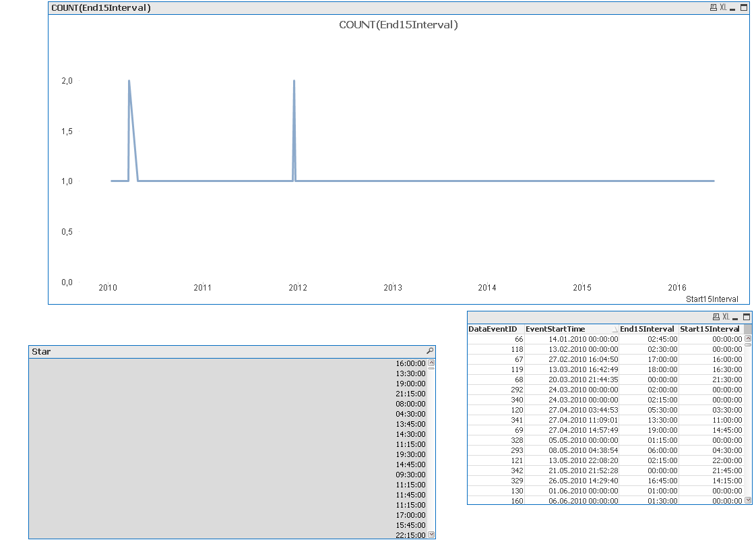Click End15Interval 05:30:00 cell
756x544 pixels.
(x=649, y=411)
